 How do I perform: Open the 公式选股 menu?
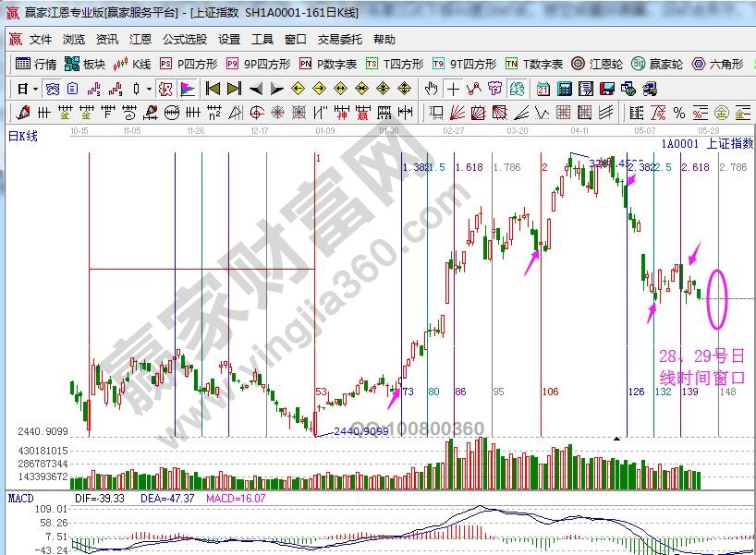[x=185, y=40]
